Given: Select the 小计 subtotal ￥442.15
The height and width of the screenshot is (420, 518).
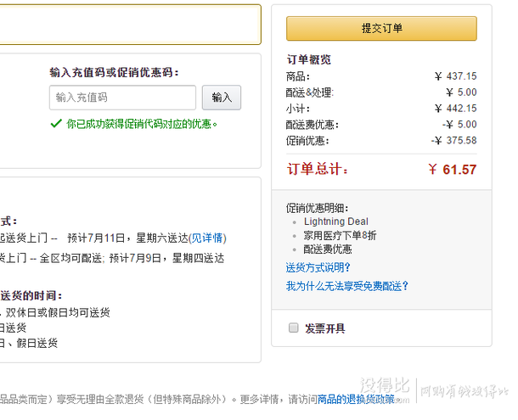Looking at the screenshot, I should [x=455, y=109].
